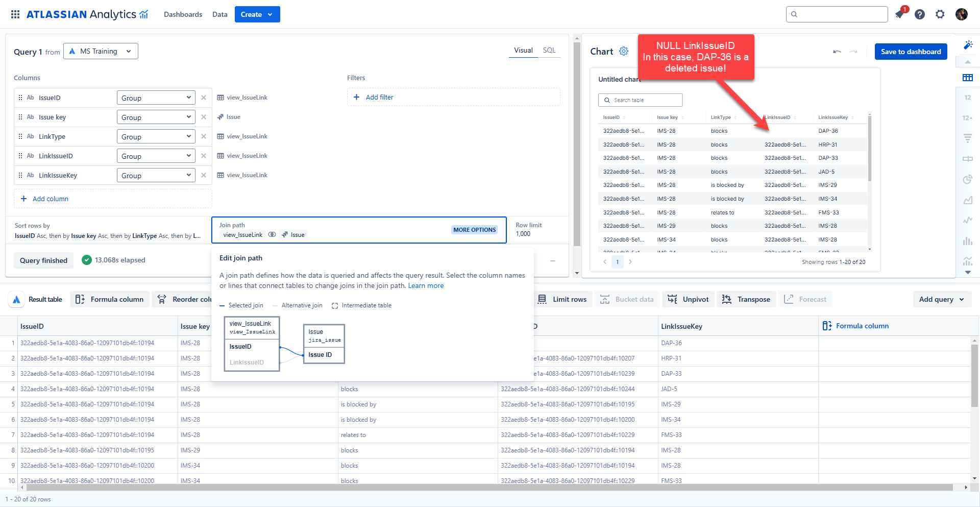Focus the Search table field
980x507 pixels.
click(640, 100)
